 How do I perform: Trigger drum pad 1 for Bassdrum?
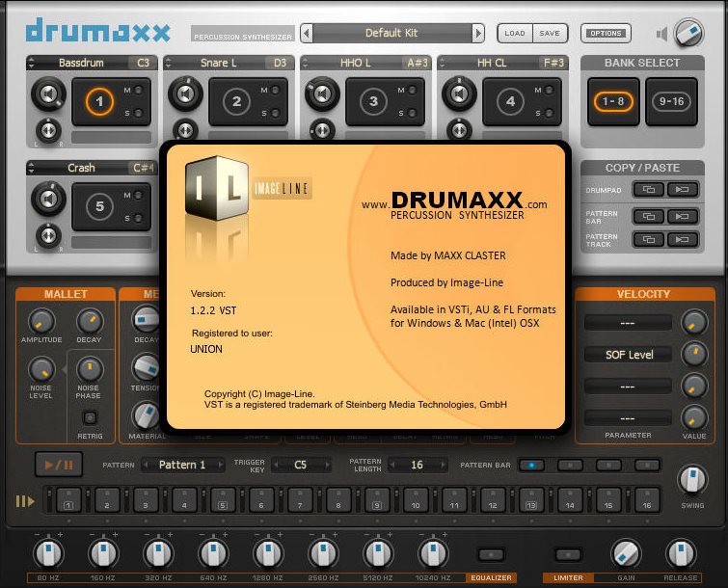tap(98, 101)
